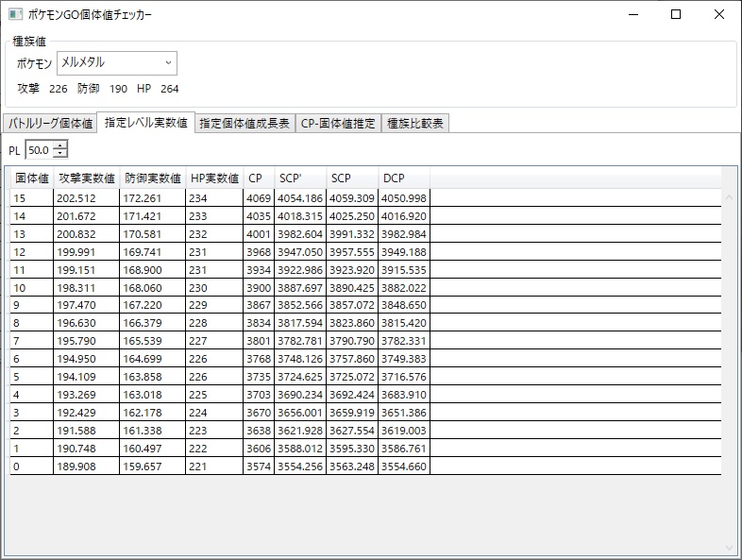This screenshot has width=742, height=560.
Task: Click attack value 194.950
Action: click(87, 359)
